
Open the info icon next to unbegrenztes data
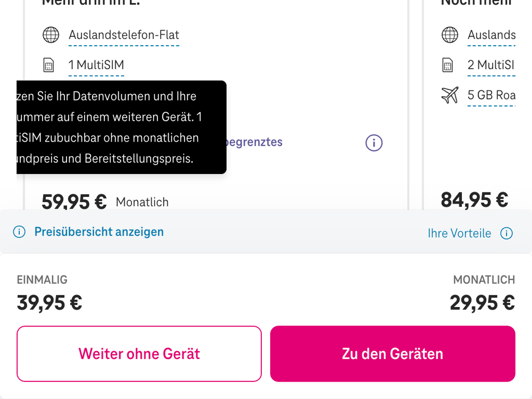click(373, 143)
